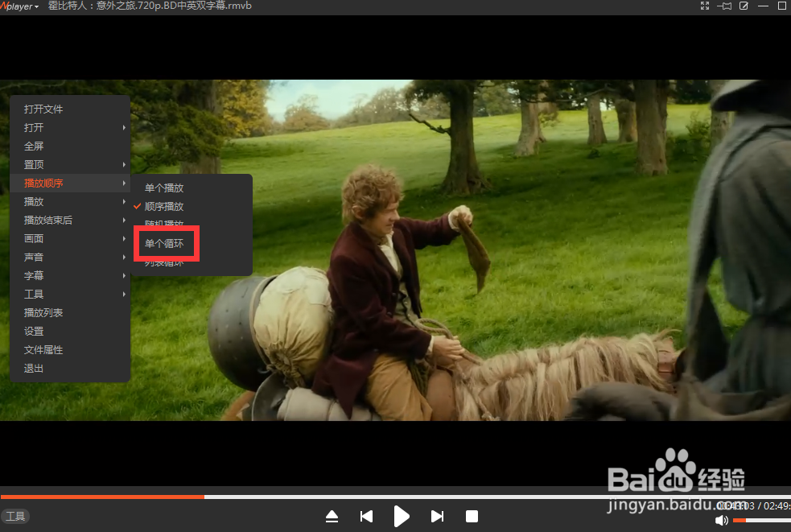Expand the 画面 submenu
This screenshot has height=532, width=791.
tap(70, 239)
